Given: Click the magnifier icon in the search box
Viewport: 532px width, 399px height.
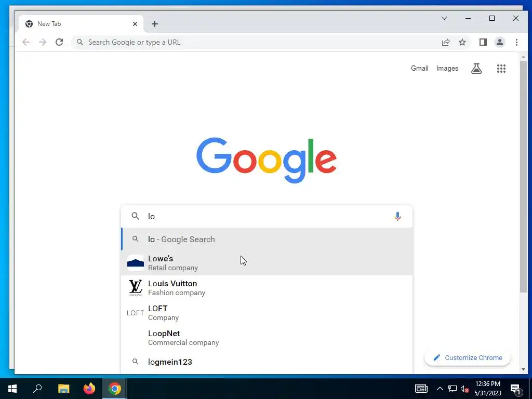Looking at the screenshot, I should point(136,216).
